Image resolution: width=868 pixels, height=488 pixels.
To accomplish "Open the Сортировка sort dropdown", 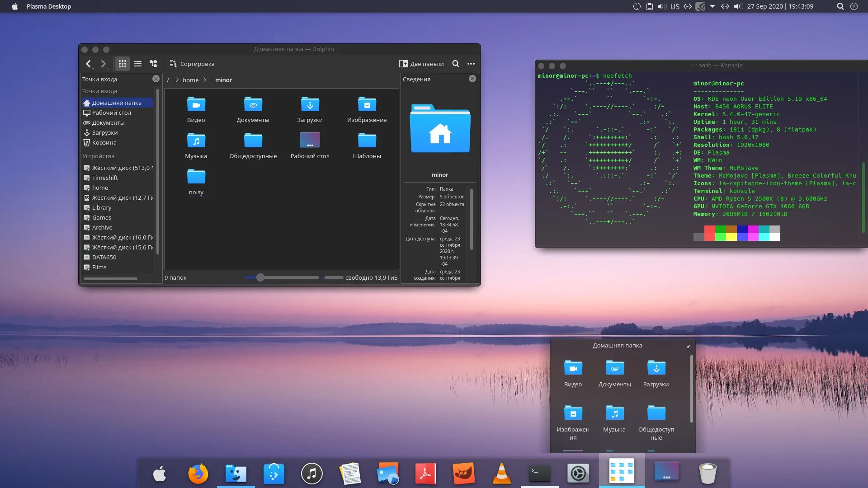I will point(192,64).
